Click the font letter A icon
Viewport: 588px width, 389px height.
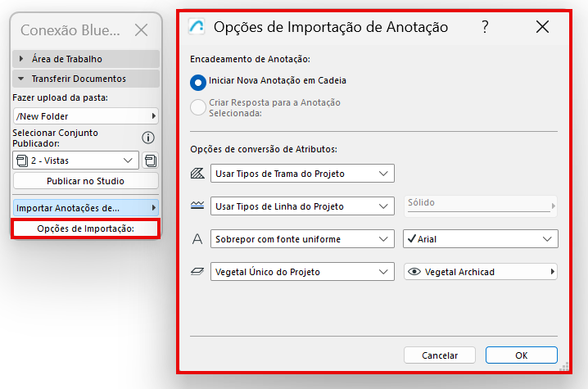click(197, 239)
